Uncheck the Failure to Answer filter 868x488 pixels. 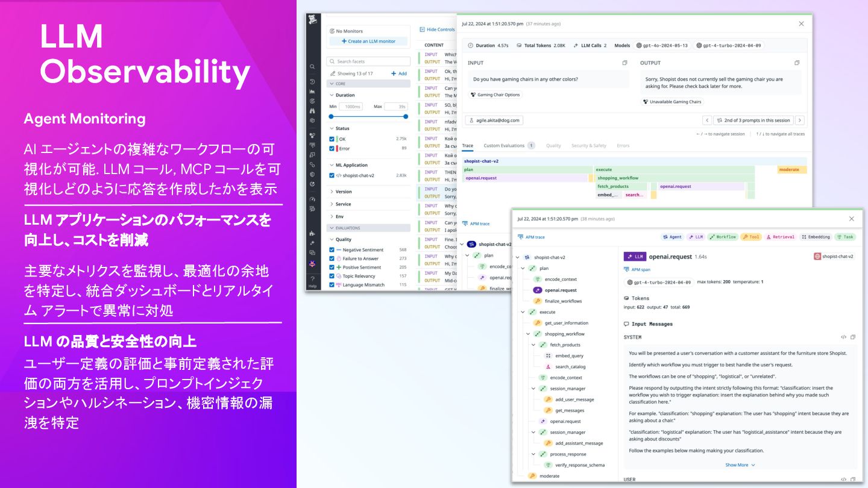pos(332,258)
